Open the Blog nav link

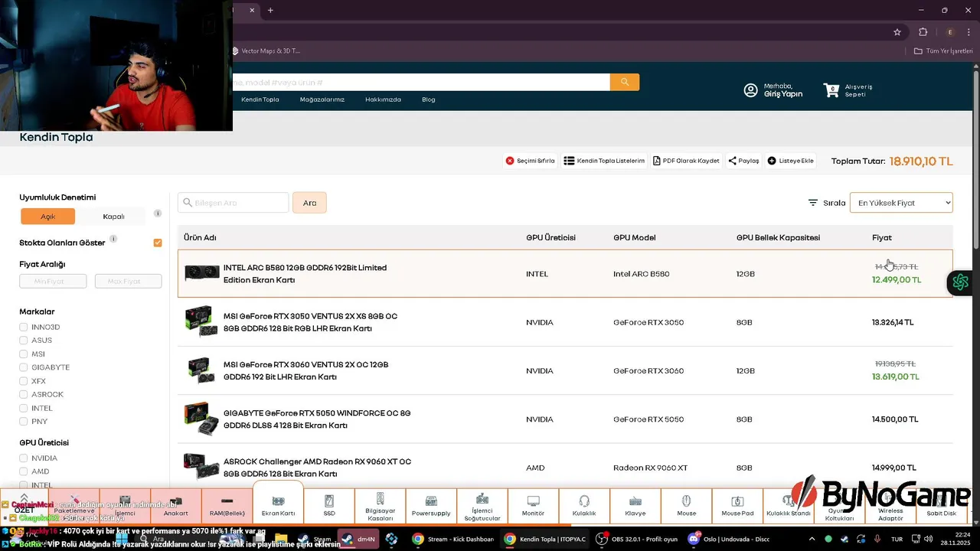click(x=429, y=99)
